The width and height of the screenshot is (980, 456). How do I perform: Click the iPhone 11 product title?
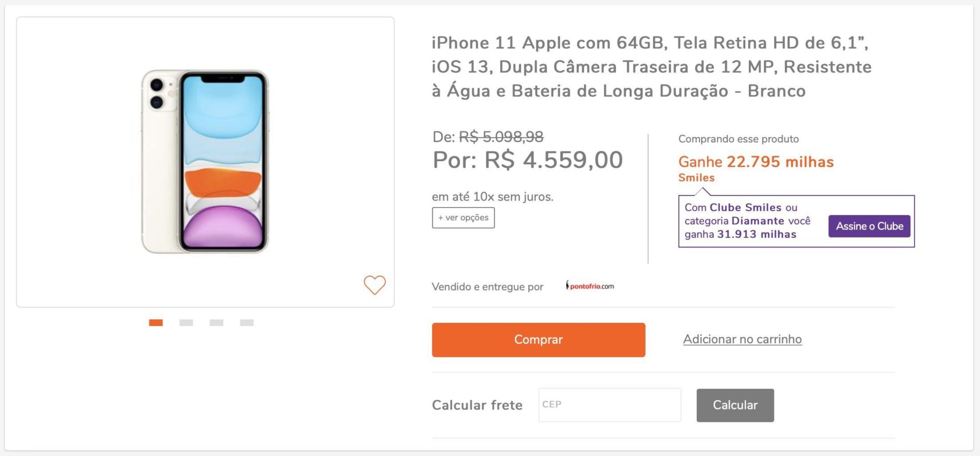[652, 67]
